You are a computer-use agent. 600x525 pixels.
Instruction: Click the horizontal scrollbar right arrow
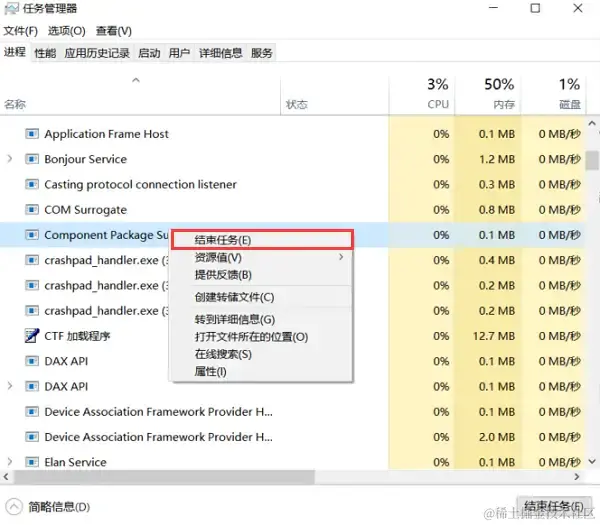tap(577, 477)
